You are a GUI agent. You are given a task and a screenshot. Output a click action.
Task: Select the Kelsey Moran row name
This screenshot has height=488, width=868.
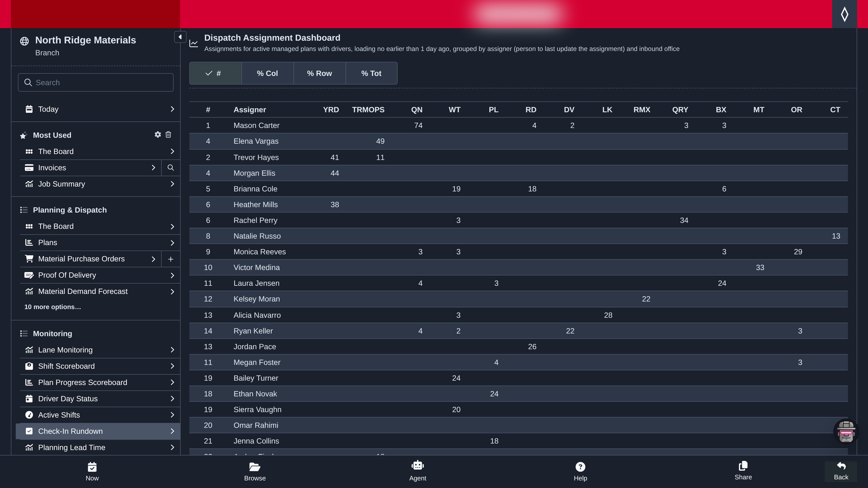coord(256,299)
